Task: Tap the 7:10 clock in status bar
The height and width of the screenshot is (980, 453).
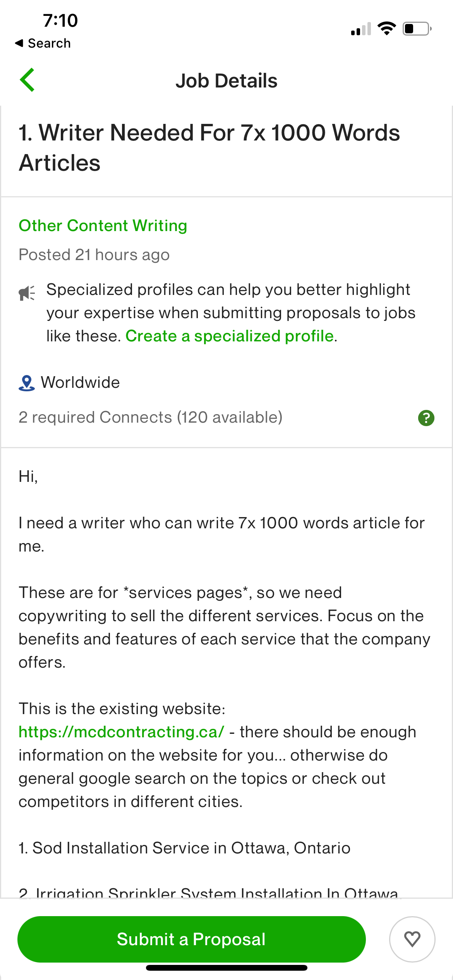Action: (60, 21)
